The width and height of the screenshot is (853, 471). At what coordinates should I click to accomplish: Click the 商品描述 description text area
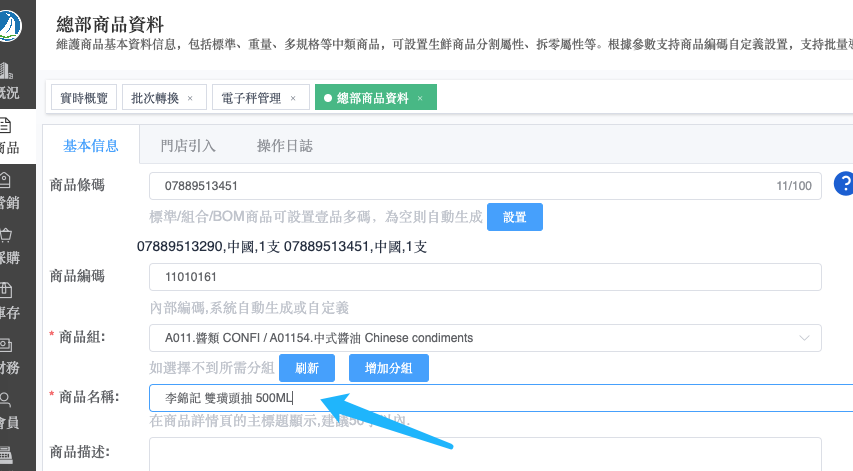click(x=485, y=455)
